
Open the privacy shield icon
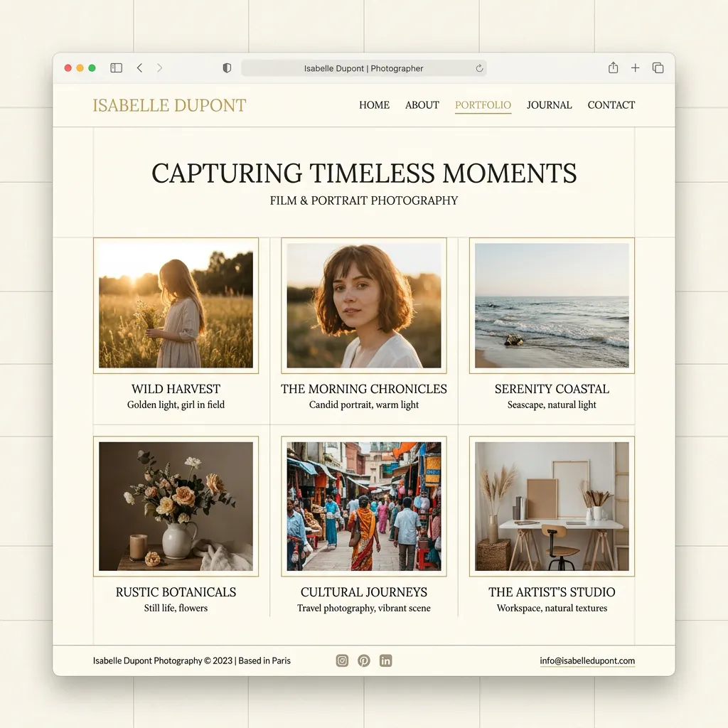tap(227, 68)
